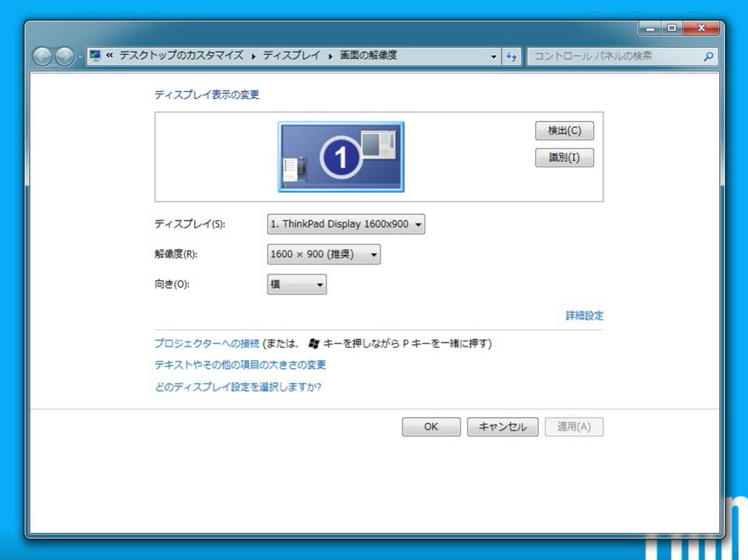Close the window with X button

(x=701, y=28)
